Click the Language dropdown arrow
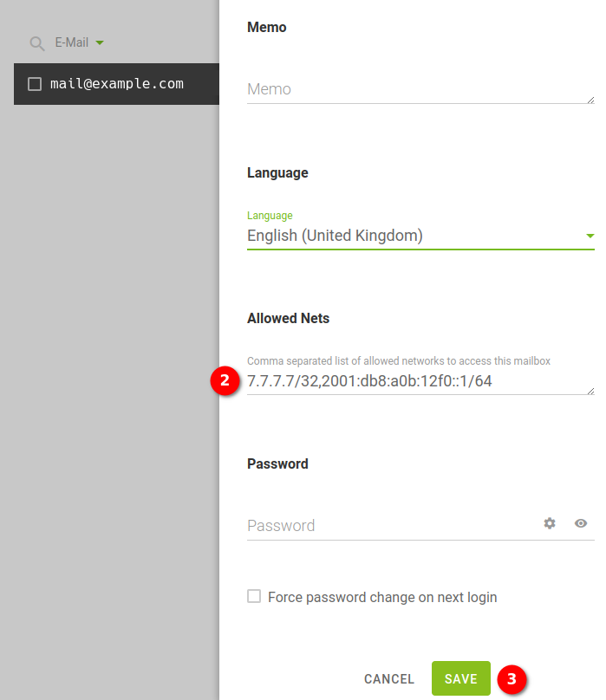Screen dimensions: 606x700 click(590, 236)
